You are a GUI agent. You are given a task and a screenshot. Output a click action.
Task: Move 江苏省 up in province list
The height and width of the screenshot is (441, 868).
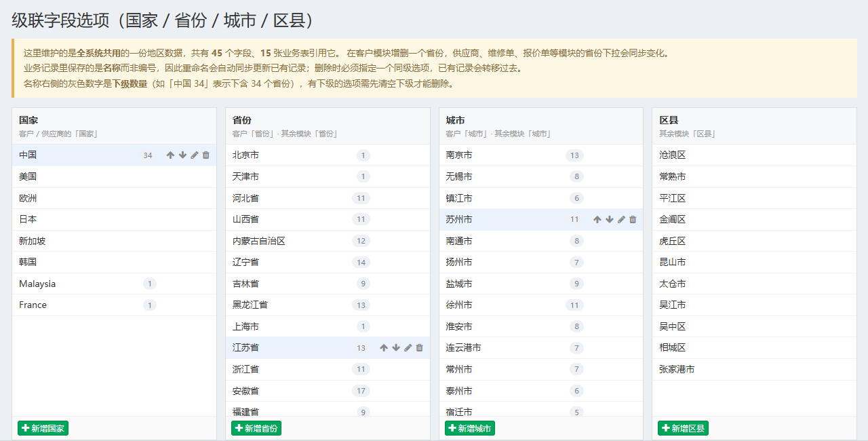click(x=384, y=348)
